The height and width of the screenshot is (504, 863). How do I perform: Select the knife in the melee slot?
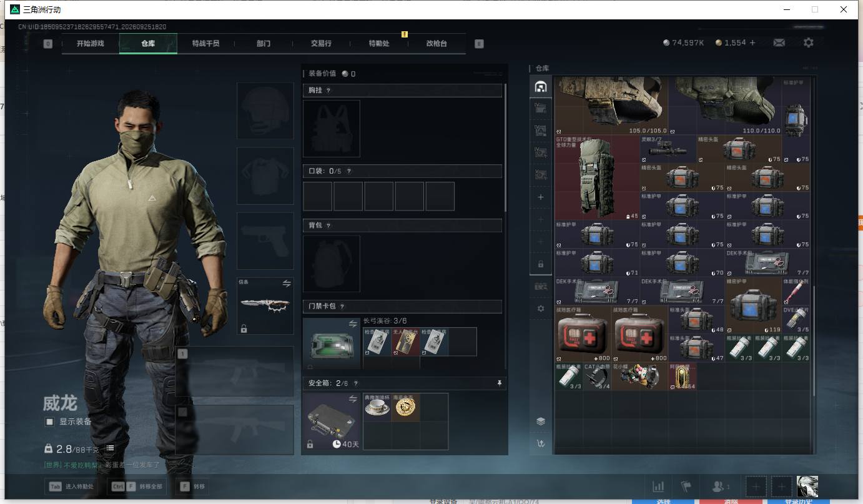(x=265, y=305)
